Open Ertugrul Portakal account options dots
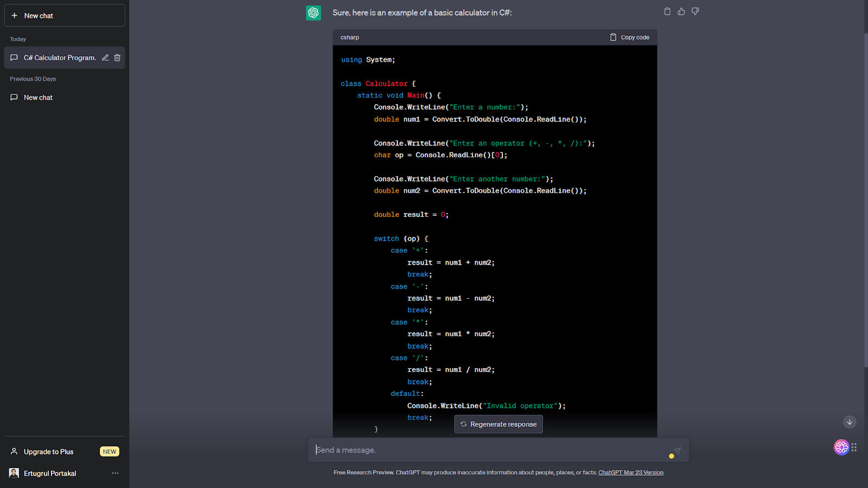 tap(115, 473)
